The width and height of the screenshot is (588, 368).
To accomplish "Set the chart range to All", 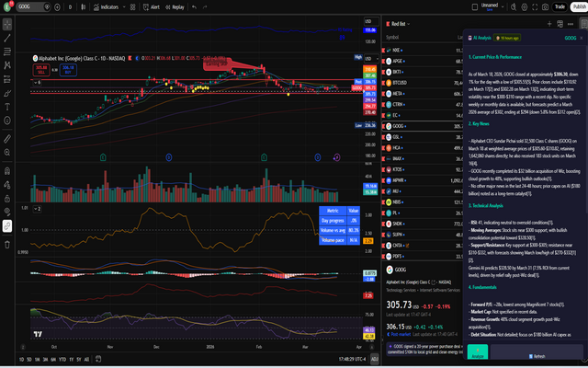I will coord(86,360).
